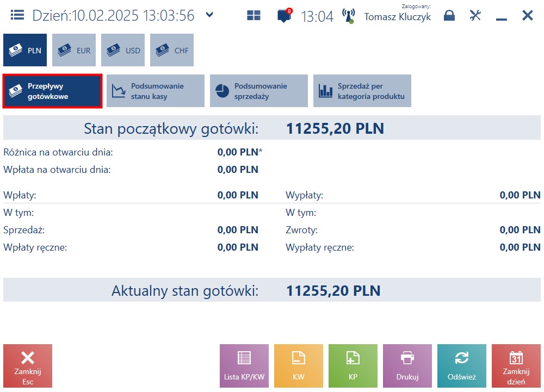The width and height of the screenshot is (544, 392).
Task: Expand the day date dropdown chevron
Action: [x=209, y=15]
